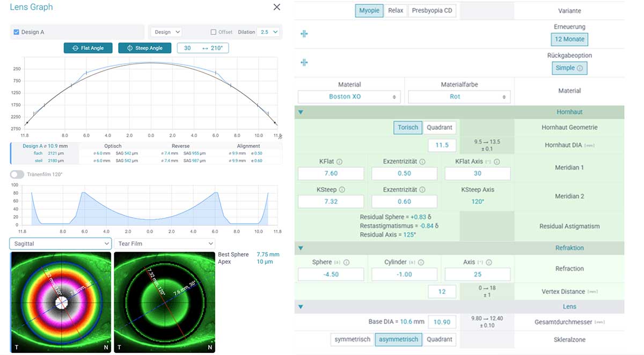Screen dimensions: 644x355
Task: Select the Flat Angle tool
Action: [x=87, y=48]
